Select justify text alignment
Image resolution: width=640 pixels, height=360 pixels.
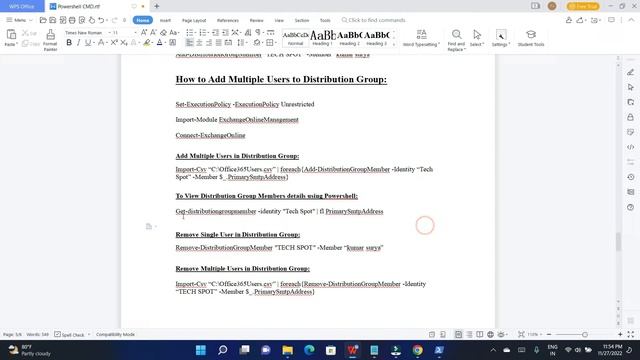click(218, 42)
